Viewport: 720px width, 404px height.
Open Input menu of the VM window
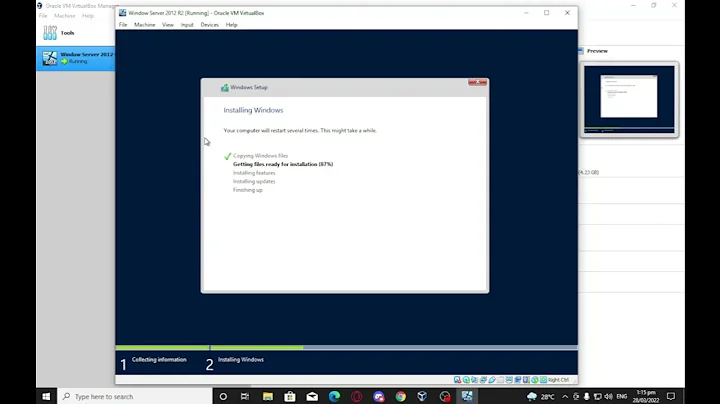(x=187, y=25)
